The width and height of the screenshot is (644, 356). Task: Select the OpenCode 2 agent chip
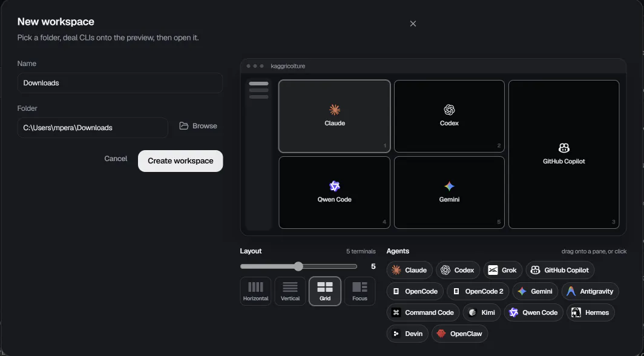click(478, 291)
